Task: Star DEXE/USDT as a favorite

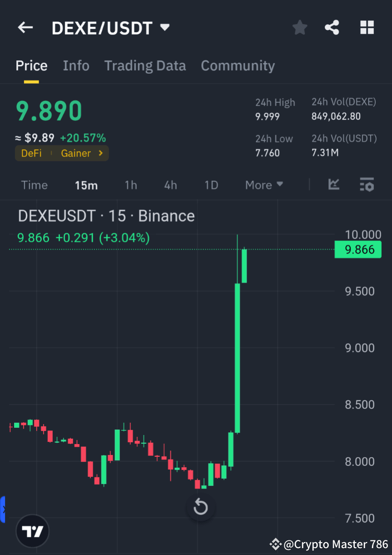Action: (299, 27)
